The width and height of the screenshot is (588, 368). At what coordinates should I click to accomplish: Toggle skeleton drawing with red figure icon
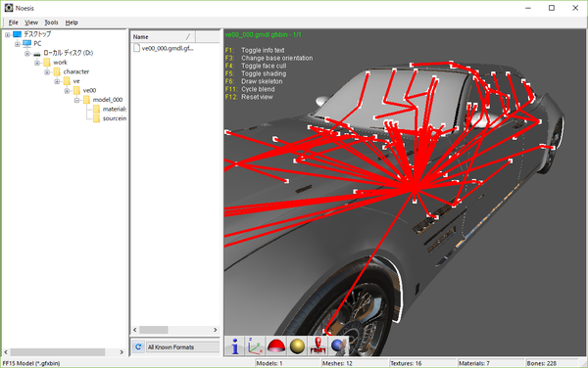pyautogui.click(x=318, y=345)
